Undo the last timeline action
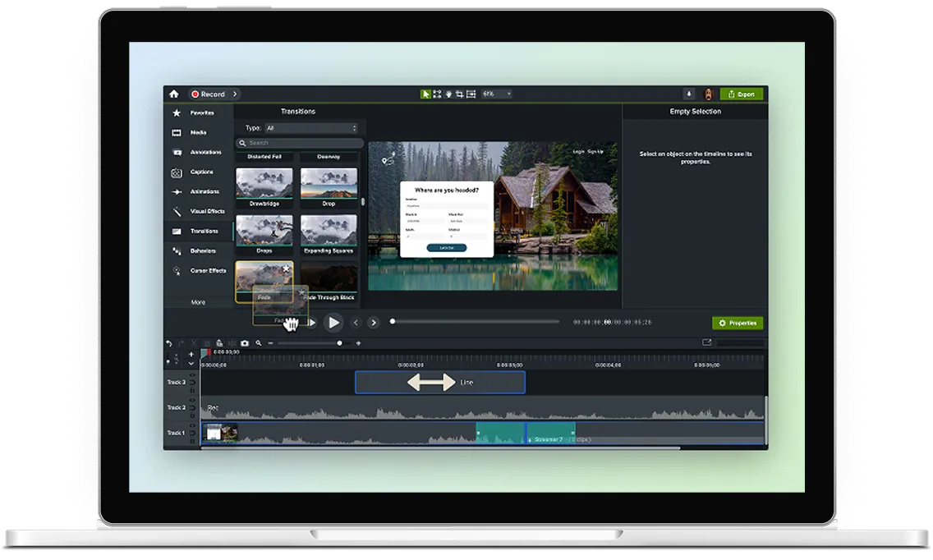Image resolution: width=933 pixels, height=560 pixels. point(169,343)
